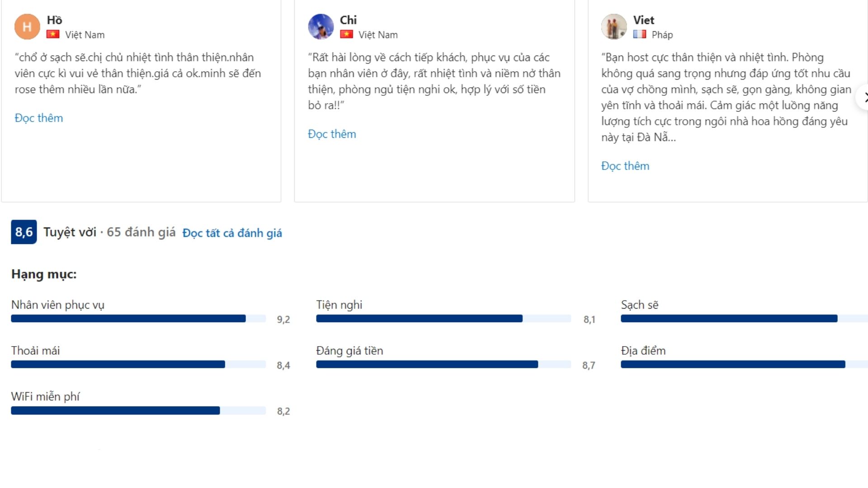Expand Hồ's review with Đọc thêm
This screenshot has width=868, height=488.
pyautogui.click(x=39, y=118)
